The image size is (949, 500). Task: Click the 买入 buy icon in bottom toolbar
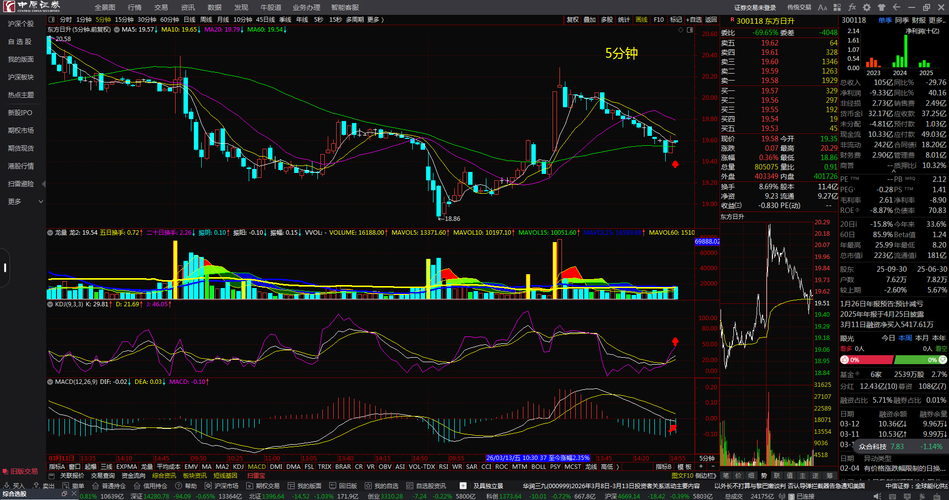pos(15,486)
